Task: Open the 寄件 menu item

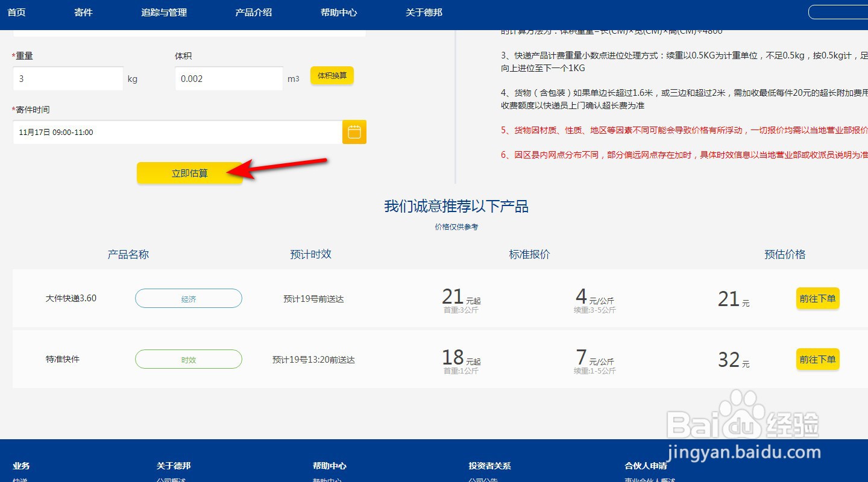Action: coord(83,11)
